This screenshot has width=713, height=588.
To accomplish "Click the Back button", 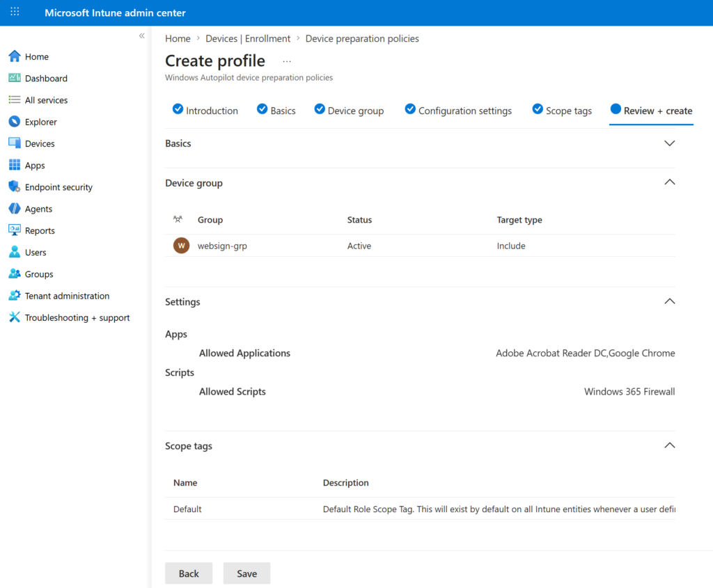I will [189, 573].
